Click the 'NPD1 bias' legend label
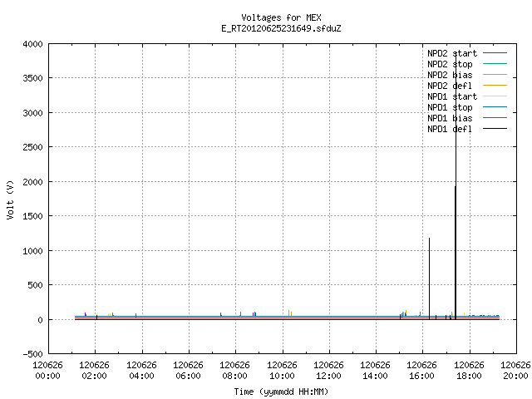Screen dimensions: 532x399 tap(450, 118)
